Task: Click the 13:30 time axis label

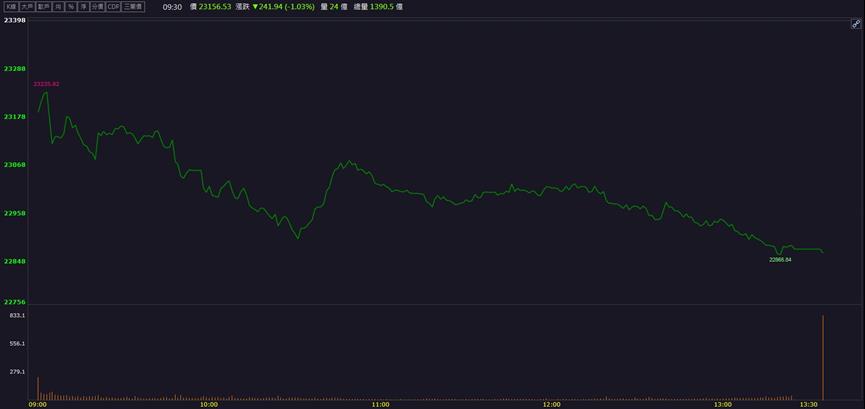Action: [810, 405]
